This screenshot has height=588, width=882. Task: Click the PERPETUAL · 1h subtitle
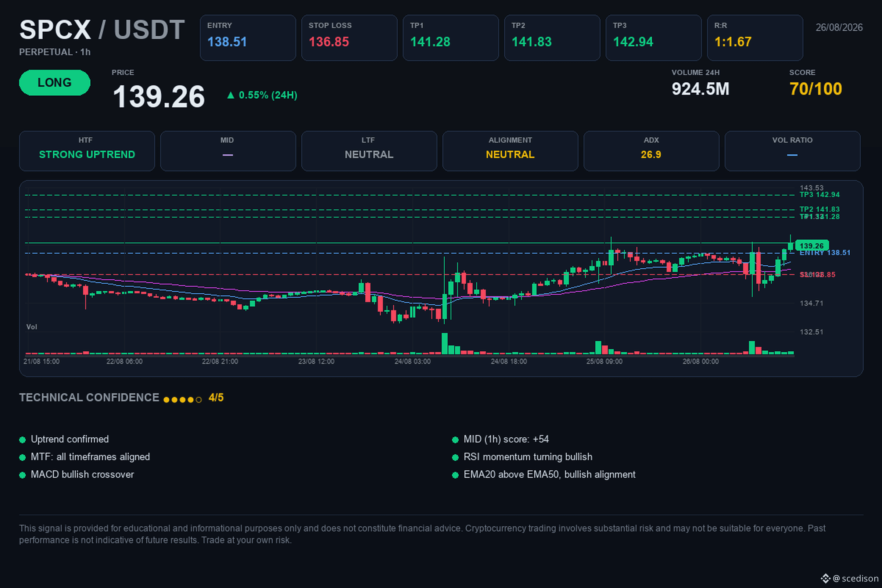click(x=55, y=52)
